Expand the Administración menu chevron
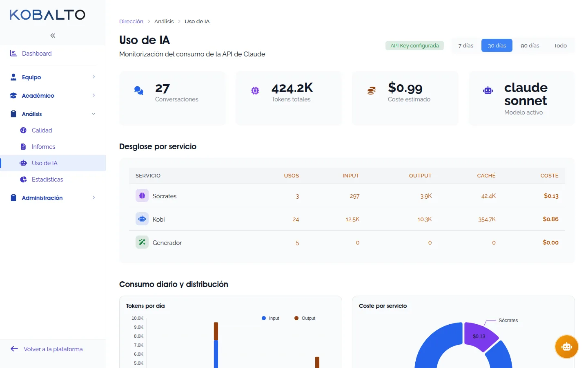The height and width of the screenshot is (368, 588). [94, 197]
